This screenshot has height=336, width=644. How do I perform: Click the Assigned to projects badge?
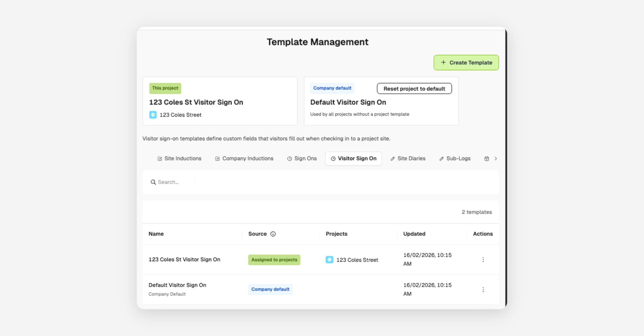coord(274,260)
